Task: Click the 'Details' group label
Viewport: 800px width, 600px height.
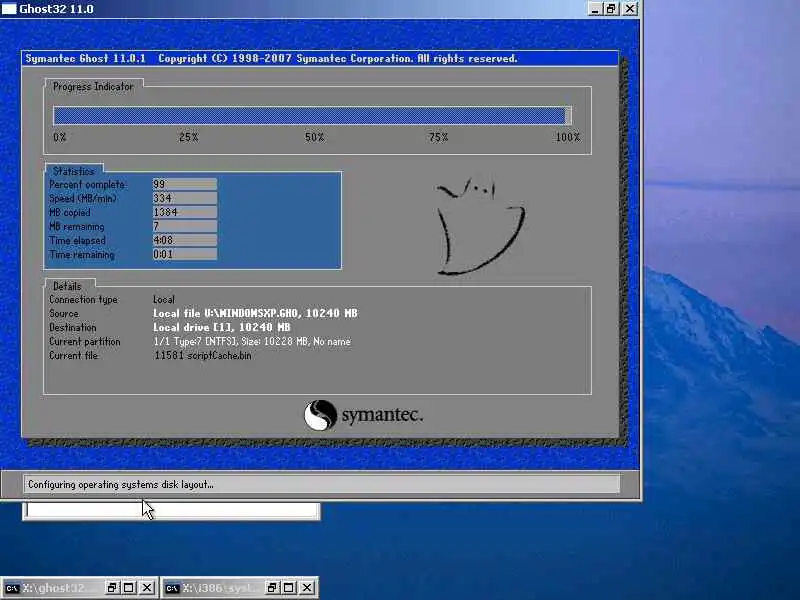Action: pos(67,286)
